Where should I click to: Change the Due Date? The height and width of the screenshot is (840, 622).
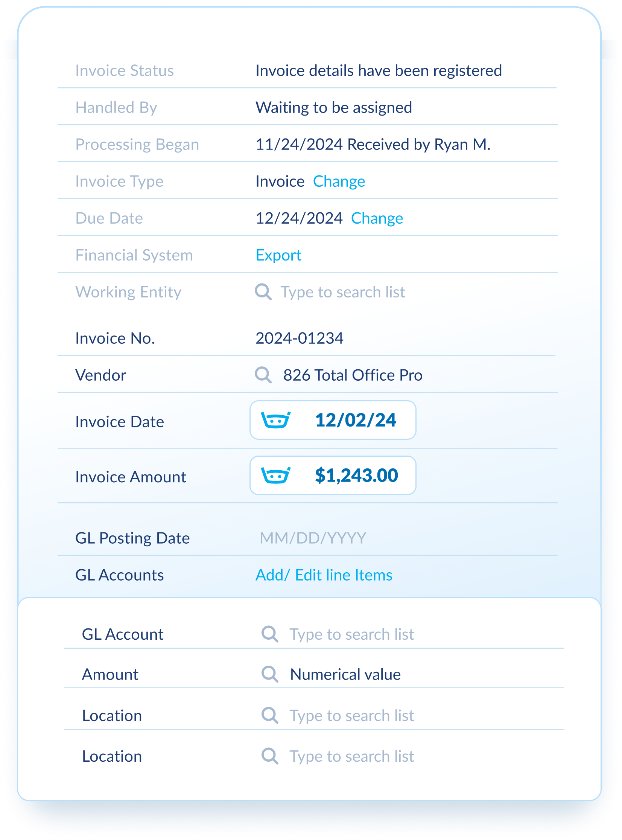pyautogui.click(x=377, y=218)
